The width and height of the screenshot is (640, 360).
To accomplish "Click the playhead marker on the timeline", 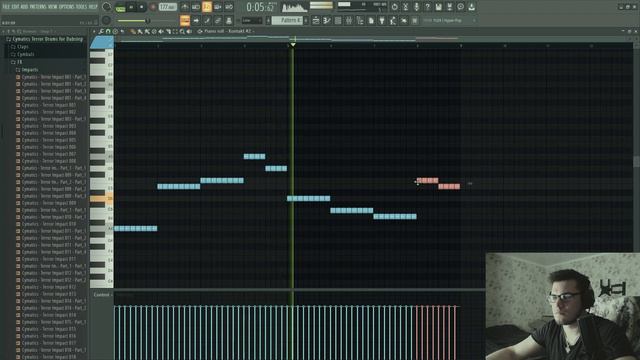I will [293, 44].
